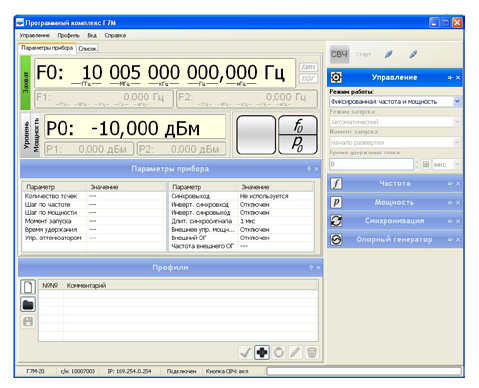This screenshot has height=388, width=479.
Task: Open the Управление menu
Action: pyautogui.click(x=34, y=35)
